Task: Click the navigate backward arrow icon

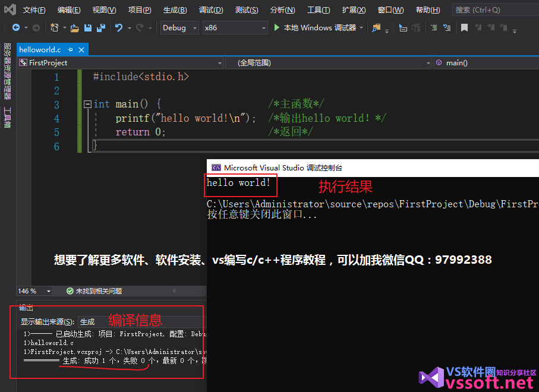Action: pos(16,27)
